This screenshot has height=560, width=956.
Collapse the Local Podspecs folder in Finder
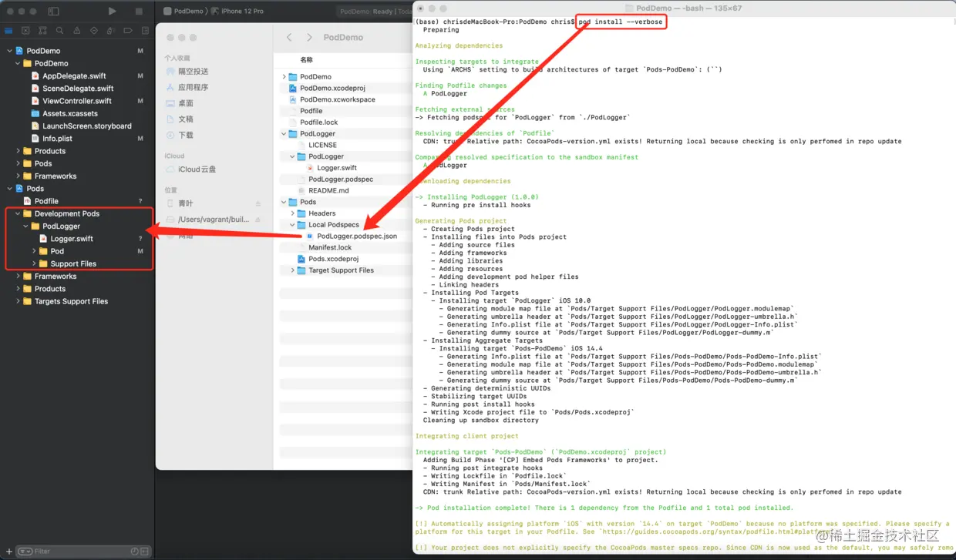point(293,225)
